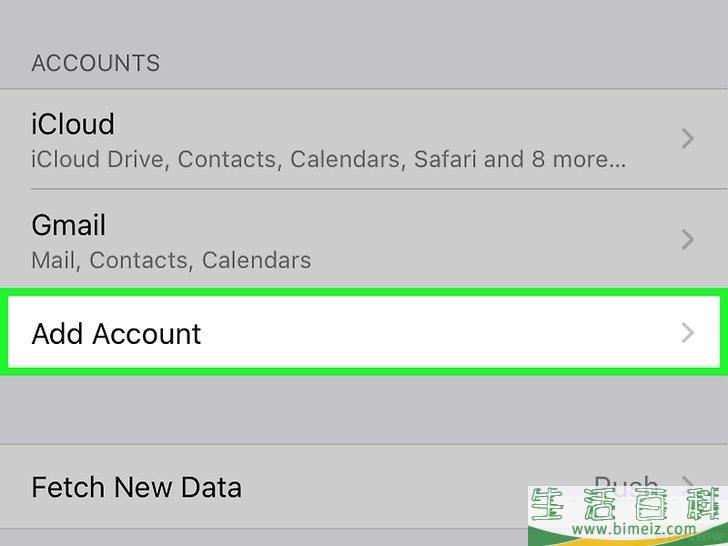Tap the 'Safari and 8 more' text
The image size is (728, 546).
point(519,159)
